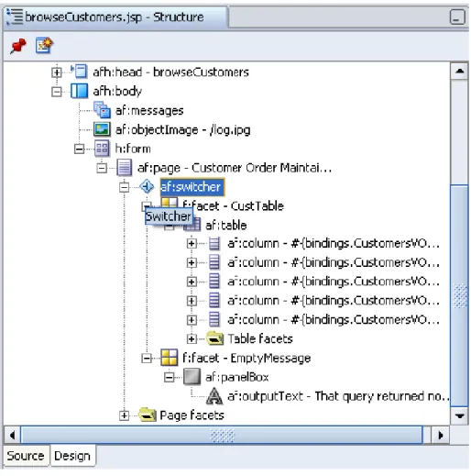471x476 pixels.
Task: Select the h:form label
Action: (133, 149)
